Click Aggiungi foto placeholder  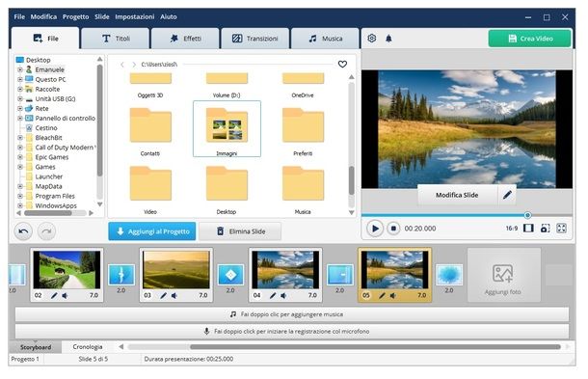tap(504, 275)
